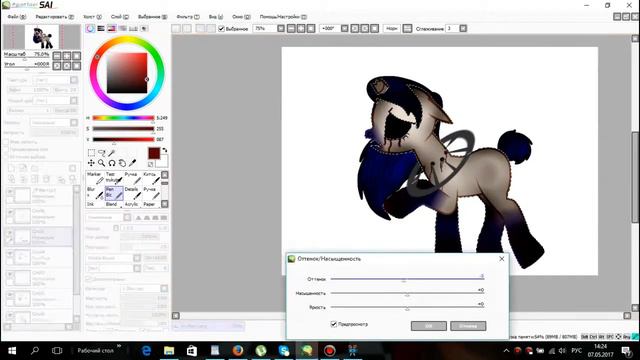
Task: Choose the Blend brush
Action: [113, 204]
